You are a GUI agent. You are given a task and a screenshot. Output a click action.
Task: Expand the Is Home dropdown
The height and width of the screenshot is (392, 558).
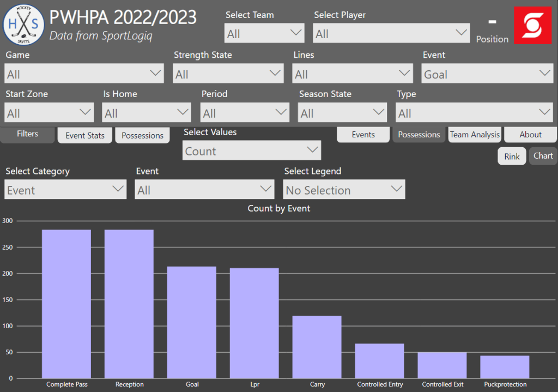pos(147,113)
